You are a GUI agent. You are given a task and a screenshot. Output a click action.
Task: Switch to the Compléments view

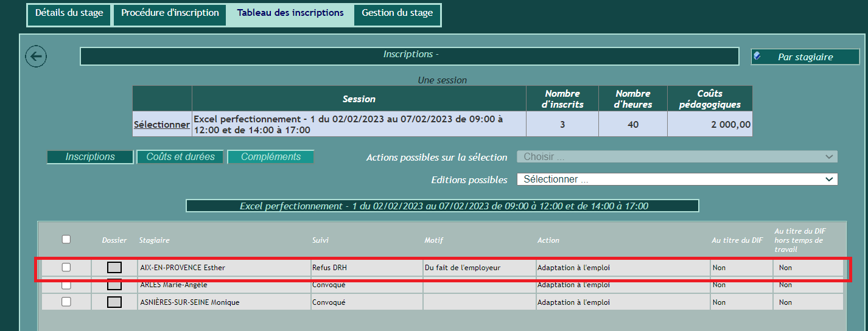click(x=271, y=157)
